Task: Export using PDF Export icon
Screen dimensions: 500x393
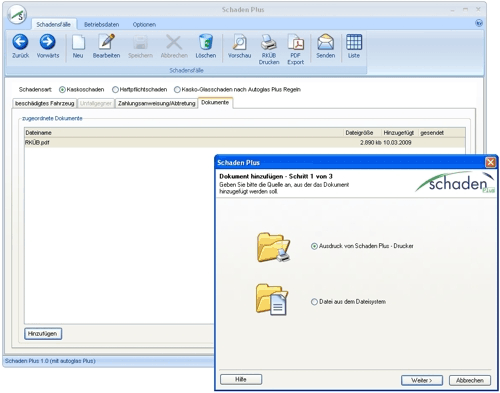Action: click(296, 42)
